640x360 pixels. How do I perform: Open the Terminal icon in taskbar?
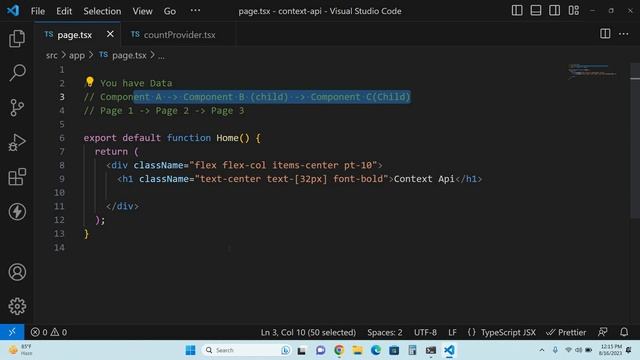pyautogui.click(x=431, y=350)
